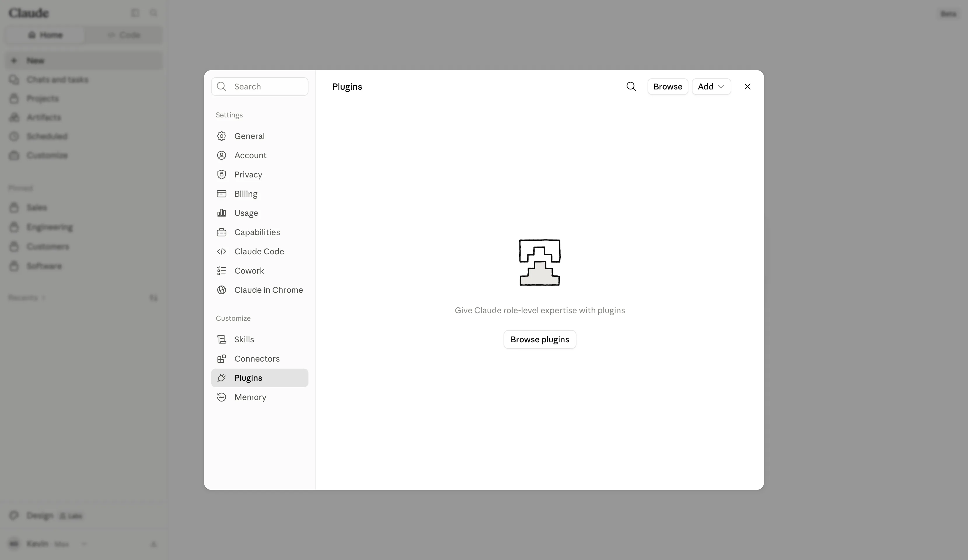Click the Recents filter icon
Screen dimensions: 968x560
click(153, 298)
